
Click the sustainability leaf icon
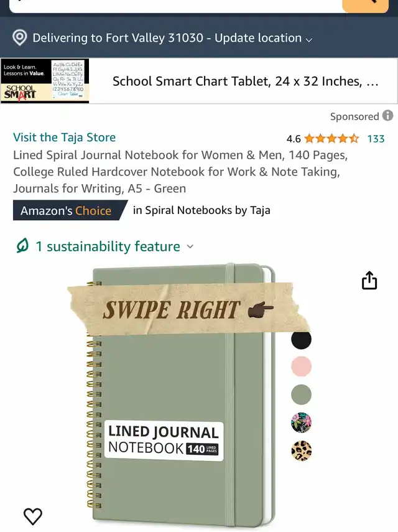coord(22,246)
